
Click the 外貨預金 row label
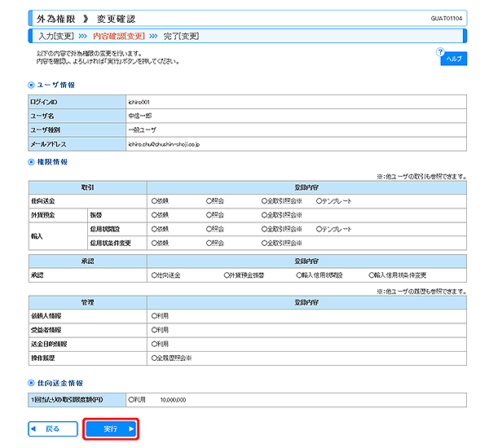pyautogui.click(x=43, y=215)
